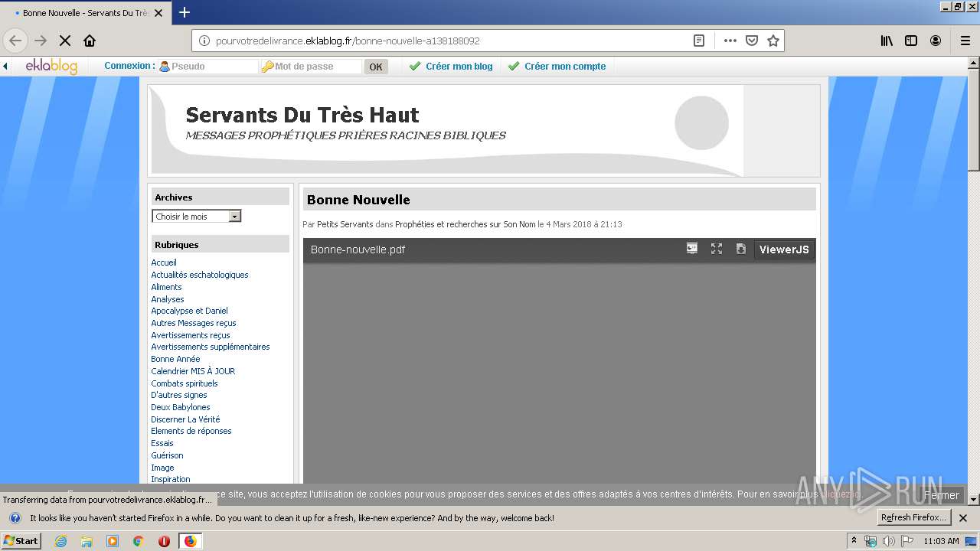Open 'Deux Babylones' rubrique
The width and height of the screenshot is (980, 551).
[x=181, y=407]
